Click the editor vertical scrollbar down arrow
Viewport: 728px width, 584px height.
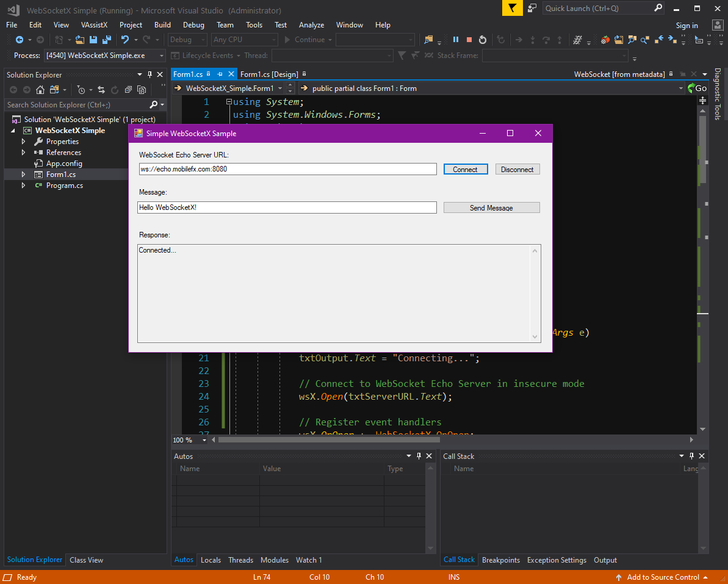pyautogui.click(x=702, y=430)
